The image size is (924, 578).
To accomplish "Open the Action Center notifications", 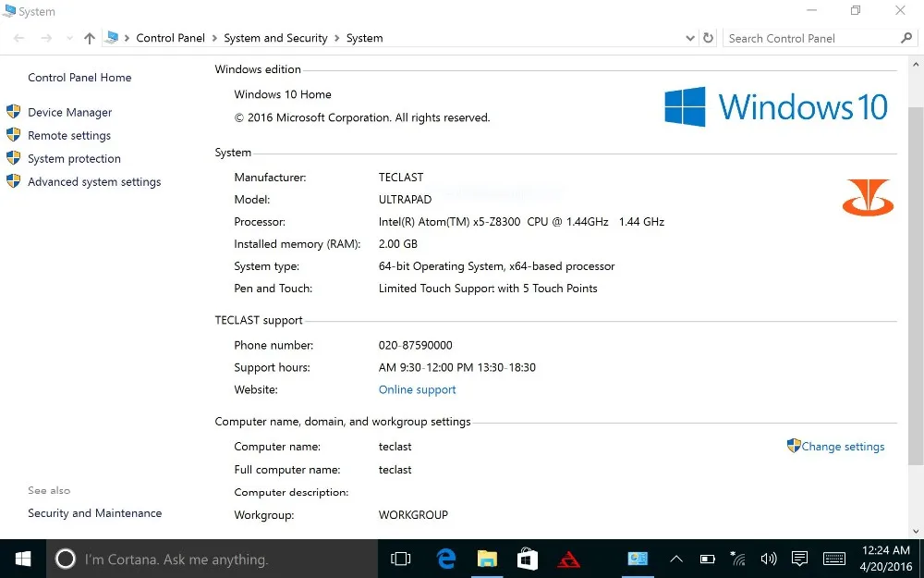I will (799, 559).
